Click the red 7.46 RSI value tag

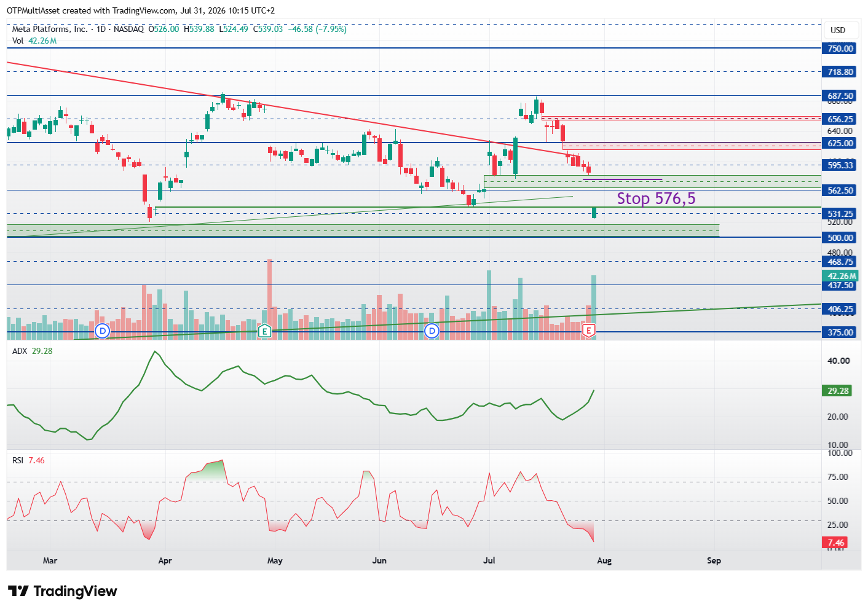click(835, 543)
